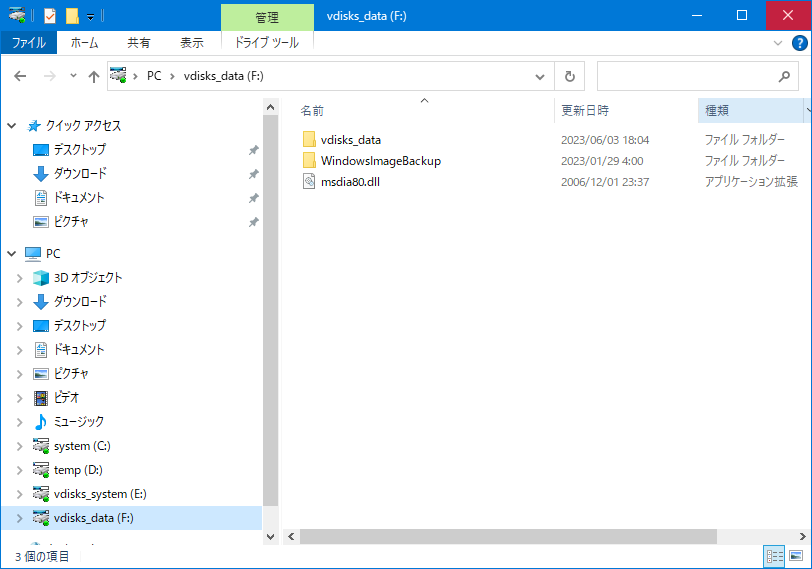The image size is (812, 569).
Task: Select the WindowsImageBackup folder
Action: click(381, 161)
